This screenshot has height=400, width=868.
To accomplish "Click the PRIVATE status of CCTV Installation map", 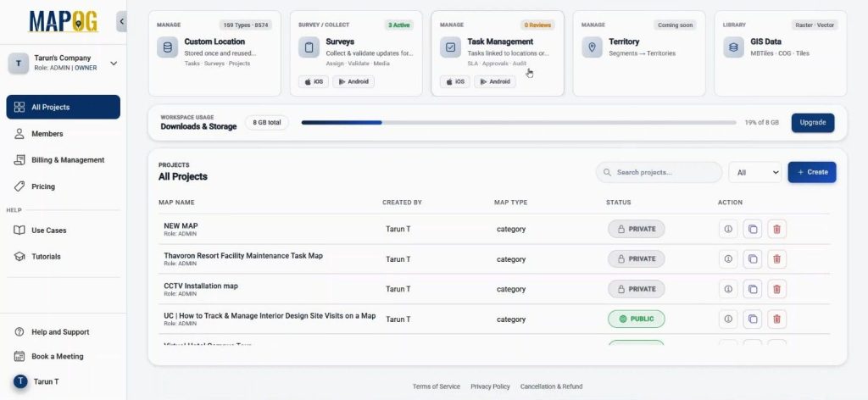I will click(x=637, y=289).
